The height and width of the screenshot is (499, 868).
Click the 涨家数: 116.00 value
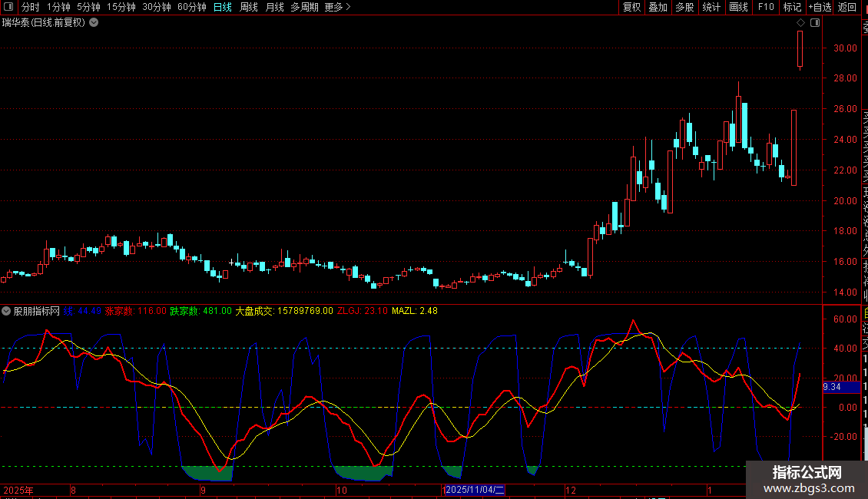click(x=136, y=311)
